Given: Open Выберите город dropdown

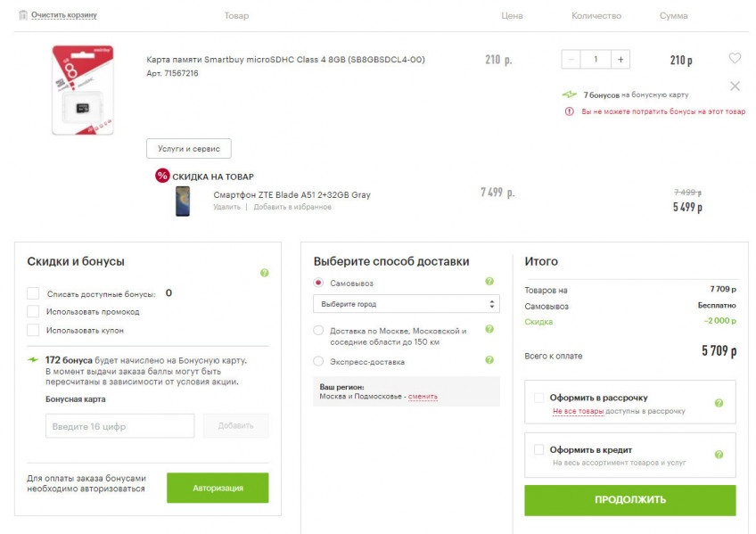Looking at the screenshot, I should [x=406, y=304].
